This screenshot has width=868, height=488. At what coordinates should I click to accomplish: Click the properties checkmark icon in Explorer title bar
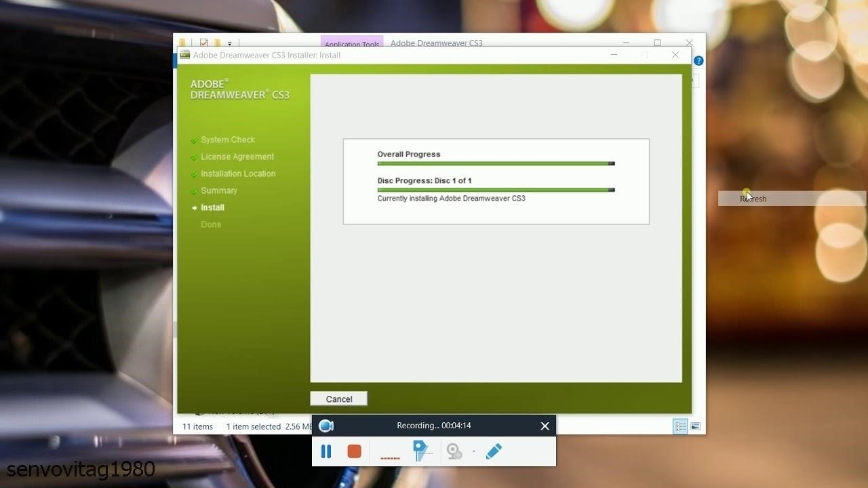[x=203, y=43]
